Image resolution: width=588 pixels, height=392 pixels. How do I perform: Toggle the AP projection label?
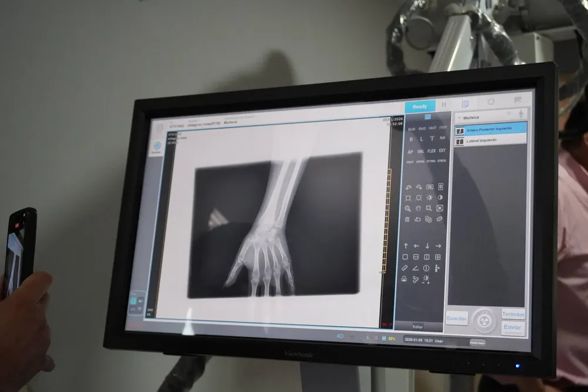tap(410, 151)
